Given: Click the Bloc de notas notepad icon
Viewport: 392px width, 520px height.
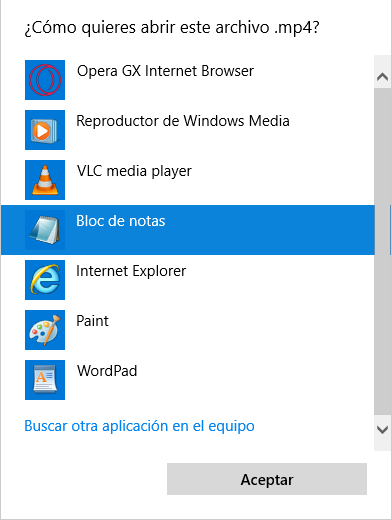Looking at the screenshot, I should [45, 230].
